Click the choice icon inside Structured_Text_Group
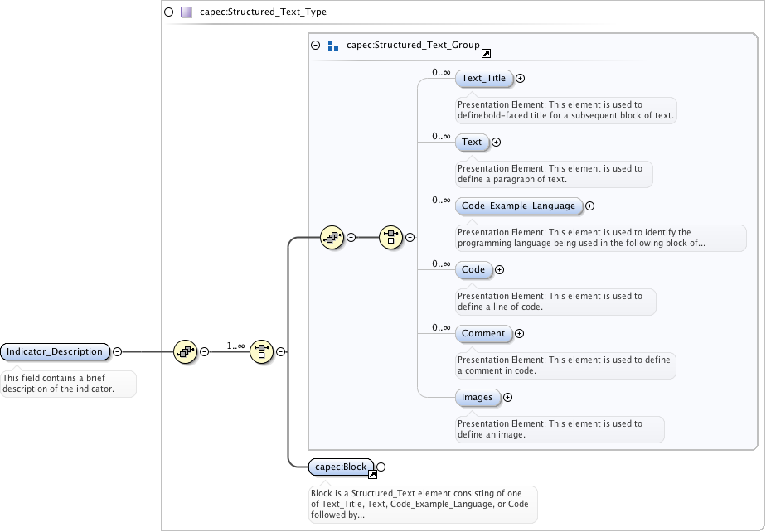Viewport: 766px width, 532px height. point(390,237)
